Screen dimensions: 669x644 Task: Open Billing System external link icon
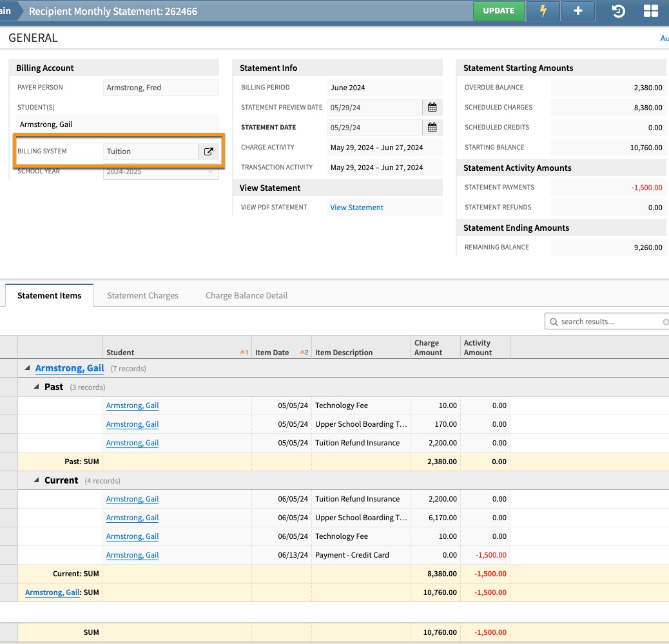pos(209,151)
